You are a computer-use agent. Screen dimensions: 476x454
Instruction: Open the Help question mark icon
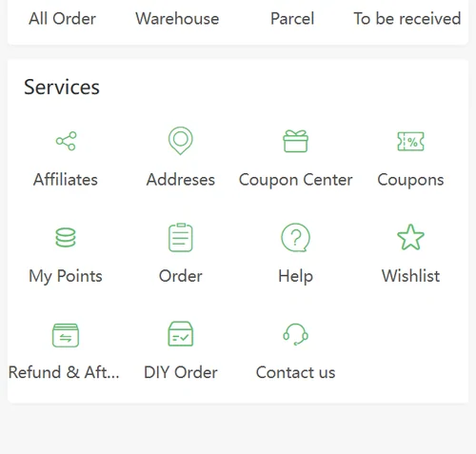(x=295, y=237)
